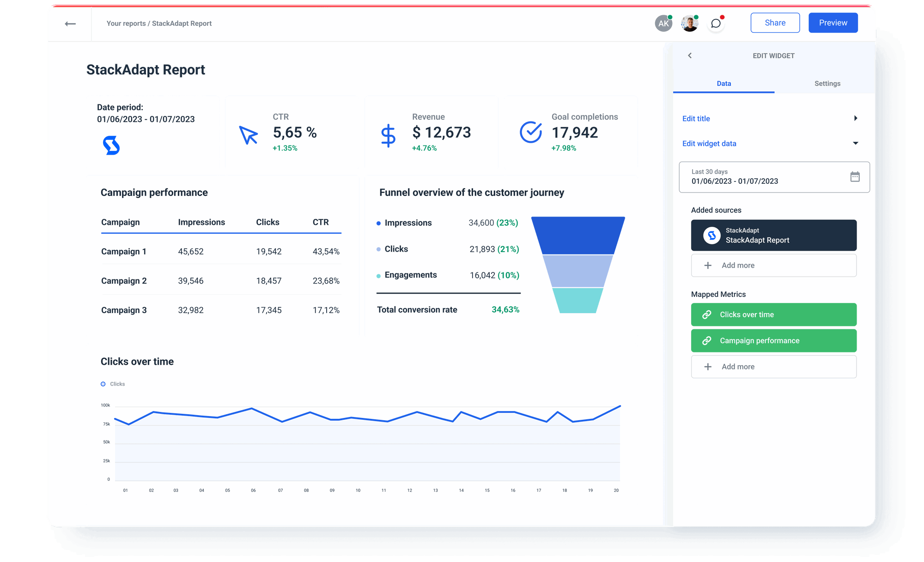Switch to the Settings tab
The width and height of the screenshot is (924, 562).
(x=827, y=84)
